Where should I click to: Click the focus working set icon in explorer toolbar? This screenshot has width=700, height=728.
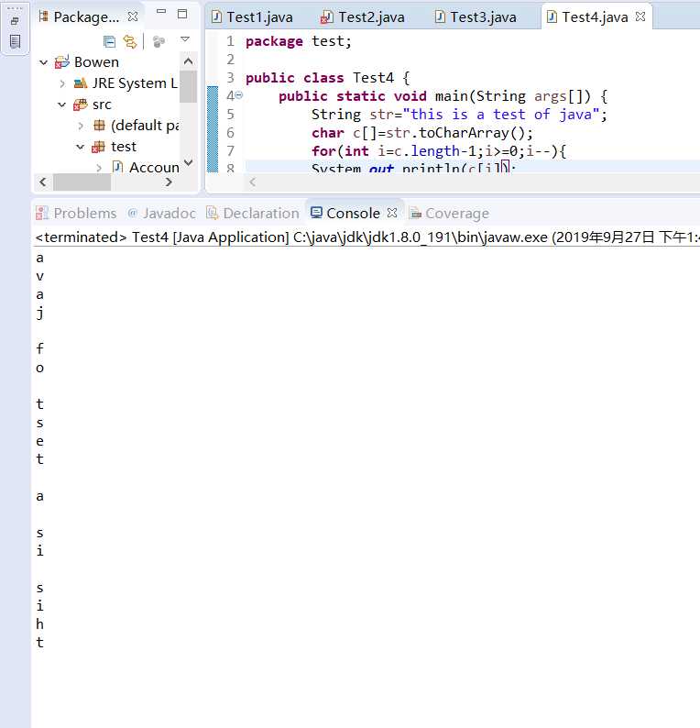[159, 42]
